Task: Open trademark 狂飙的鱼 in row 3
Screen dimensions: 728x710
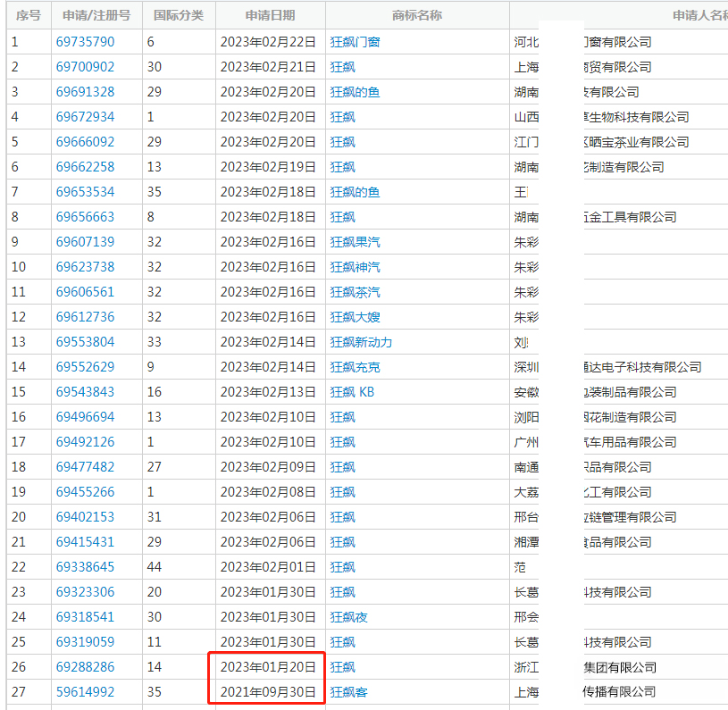Action: [x=355, y=92]
